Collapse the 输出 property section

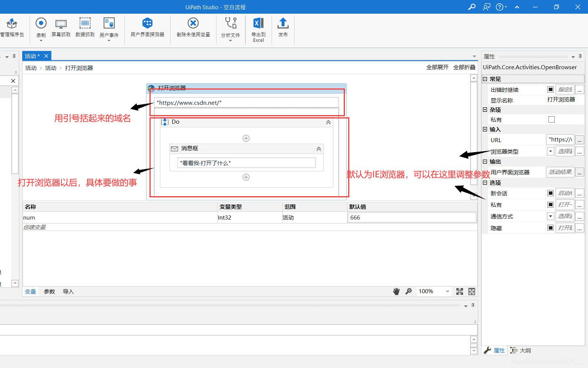tap(485, 161)
